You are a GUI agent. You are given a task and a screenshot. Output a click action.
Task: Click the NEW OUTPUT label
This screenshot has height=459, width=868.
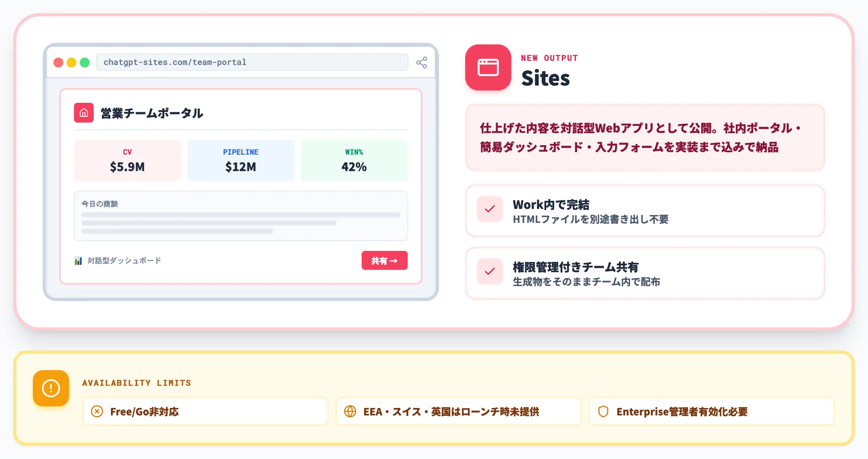pos(549,58)
